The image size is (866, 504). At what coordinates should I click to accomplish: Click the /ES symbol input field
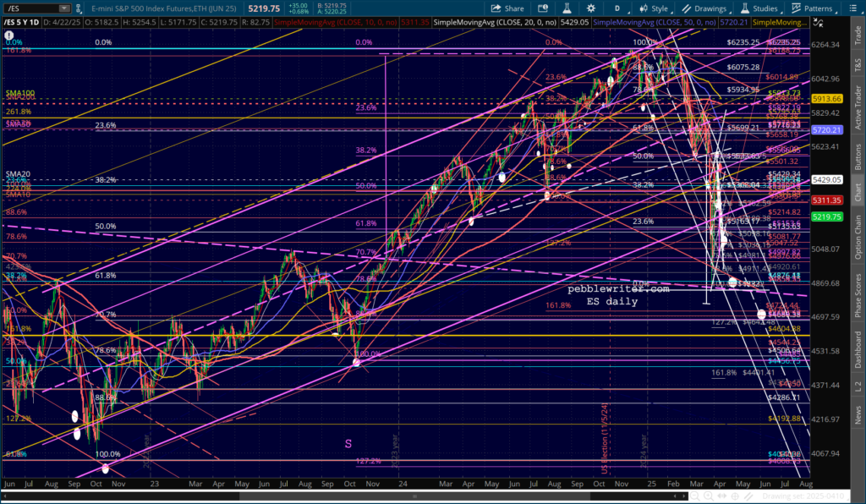31,8
